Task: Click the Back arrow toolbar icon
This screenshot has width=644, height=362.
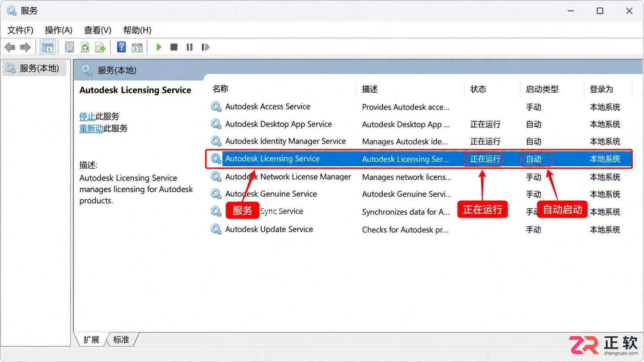Action: pyautogui.click(x=10, y=47)
